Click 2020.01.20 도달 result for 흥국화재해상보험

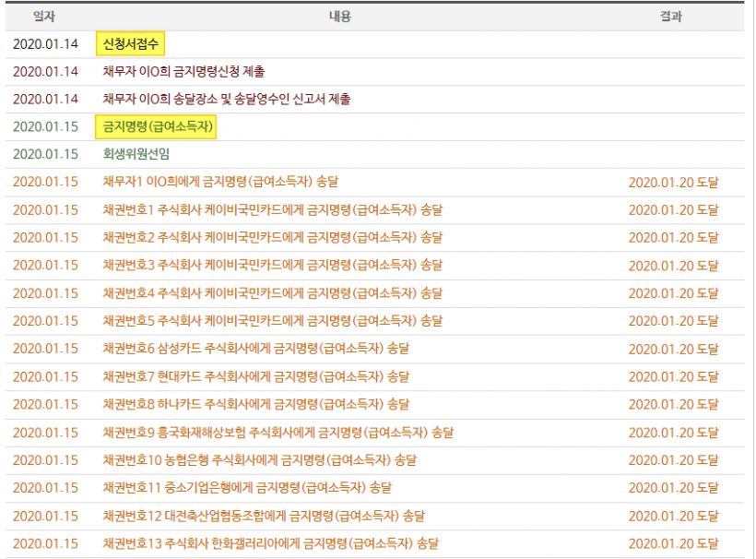tap(674, 432)
